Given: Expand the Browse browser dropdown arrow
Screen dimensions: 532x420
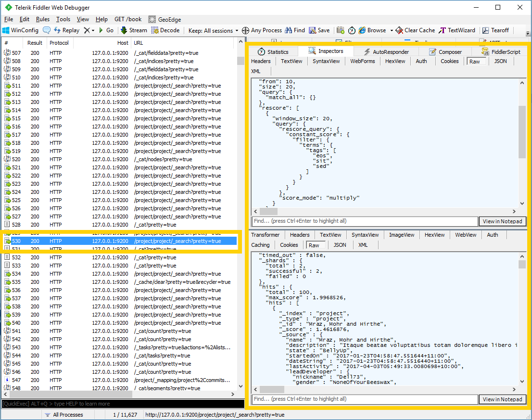Looking at the screenshot, I should [392, 30].
